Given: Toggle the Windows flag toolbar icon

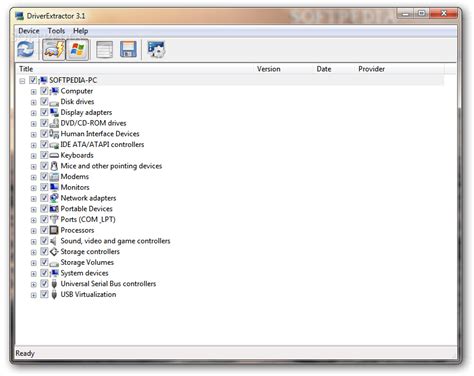Looking at the screenshot, I should tap(77, 50).
